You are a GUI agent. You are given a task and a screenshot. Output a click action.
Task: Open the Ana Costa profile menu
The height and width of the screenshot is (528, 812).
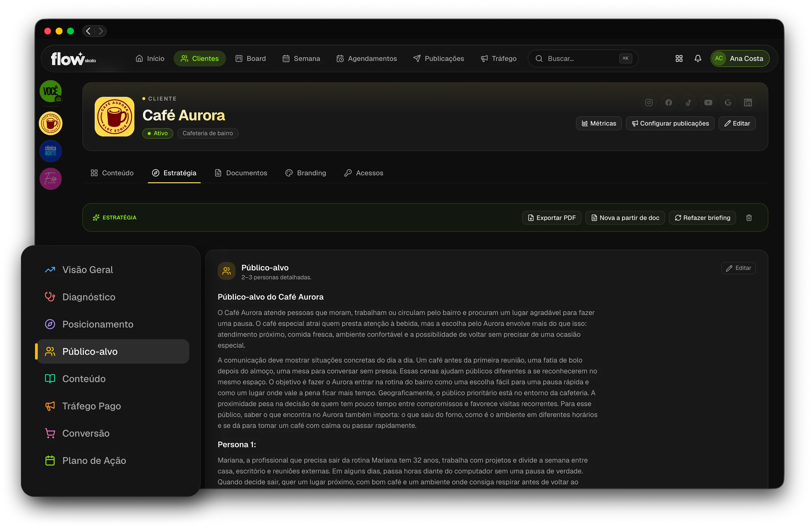740,58
